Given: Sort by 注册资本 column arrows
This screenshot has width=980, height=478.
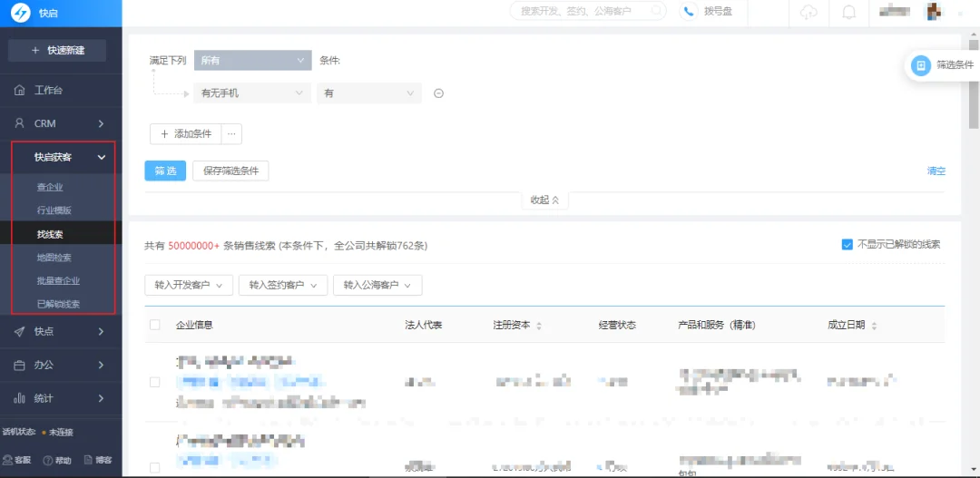Looking at the screenshot, I should tap(539, 326).
